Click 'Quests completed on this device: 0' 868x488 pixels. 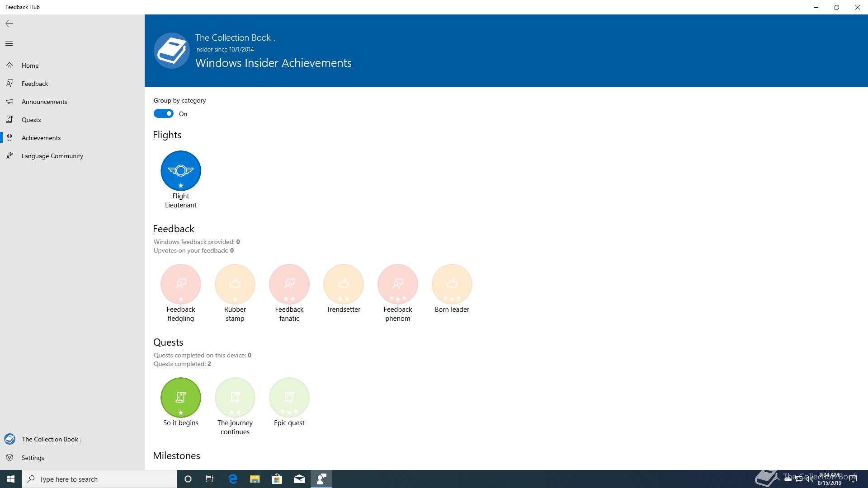(x=203, y=355)
